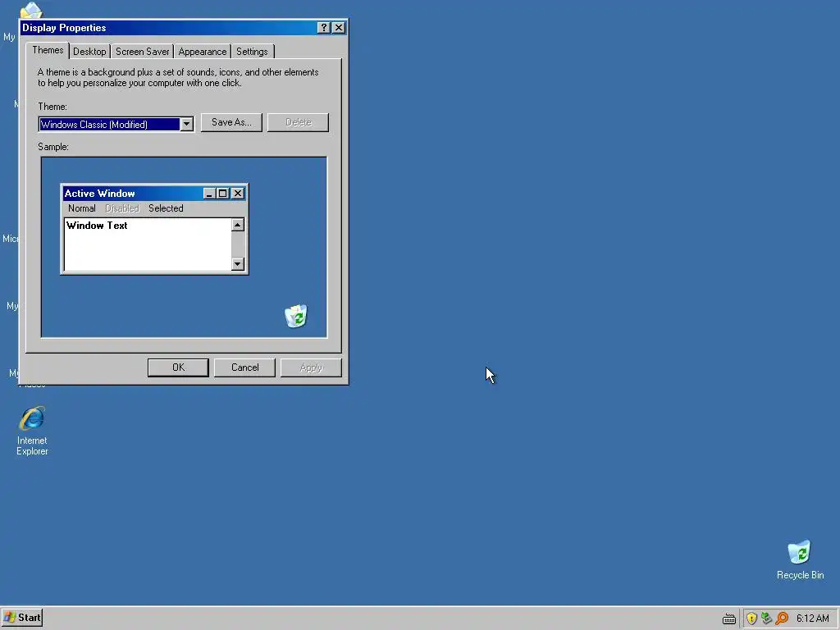Expand the Theme dropdown arrow
This screenshot has height=630, width=840.
186,125
